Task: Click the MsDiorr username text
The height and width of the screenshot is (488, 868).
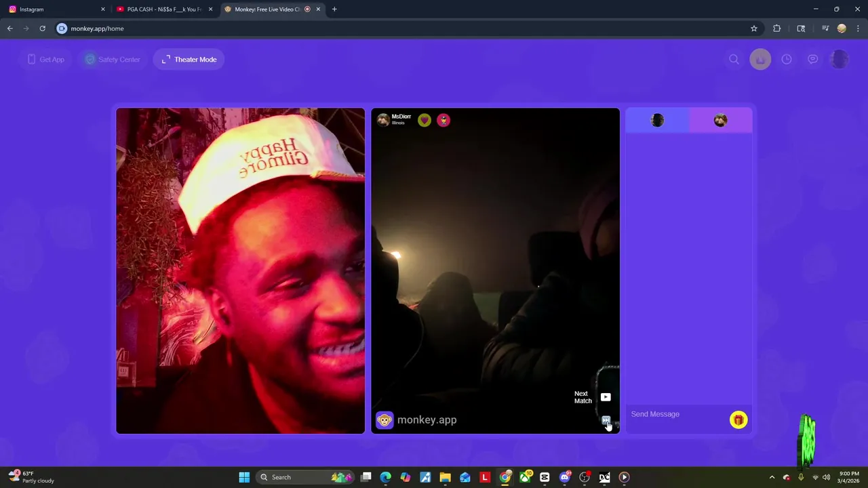Action: click(401, 117)
